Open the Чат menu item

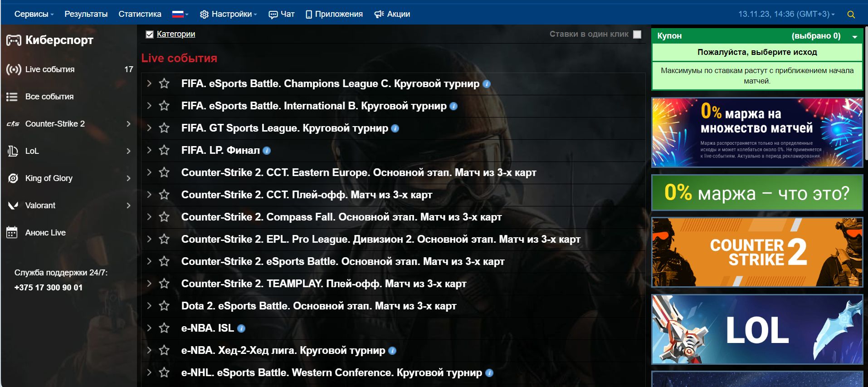(282, 14)
